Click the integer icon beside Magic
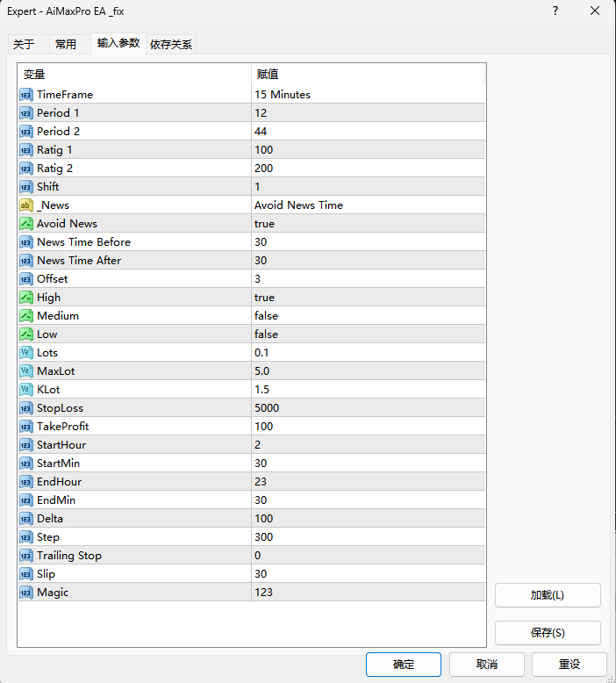 click(x=25, y=593)
